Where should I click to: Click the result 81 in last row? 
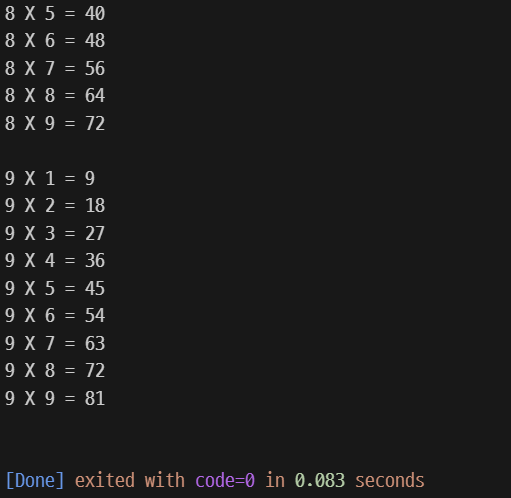coord(95,398)
